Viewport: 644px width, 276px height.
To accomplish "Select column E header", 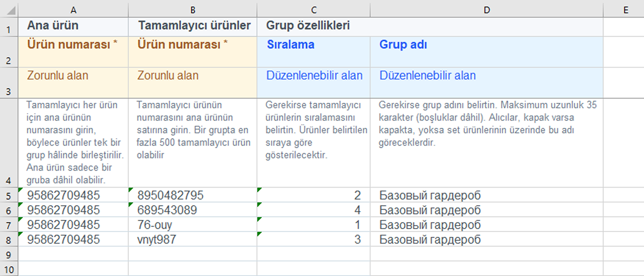I will 625,10.
